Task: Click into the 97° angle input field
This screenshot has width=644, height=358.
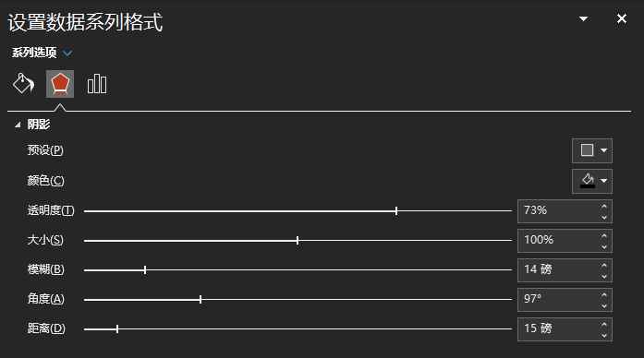Action: point(558,299)
